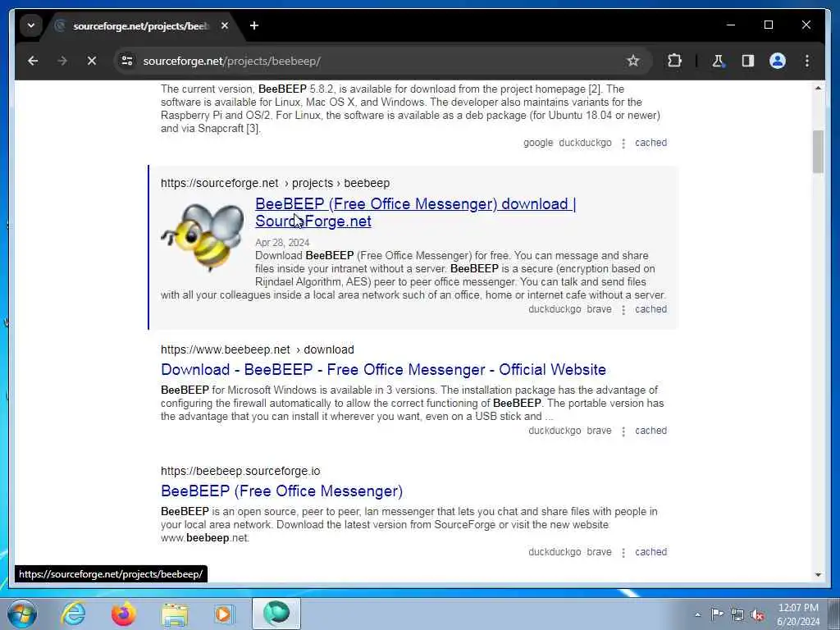This screenshot has height=630, width=840.
Task: Launch Firefox from taskbar
Action: click(x=123, y=614)
